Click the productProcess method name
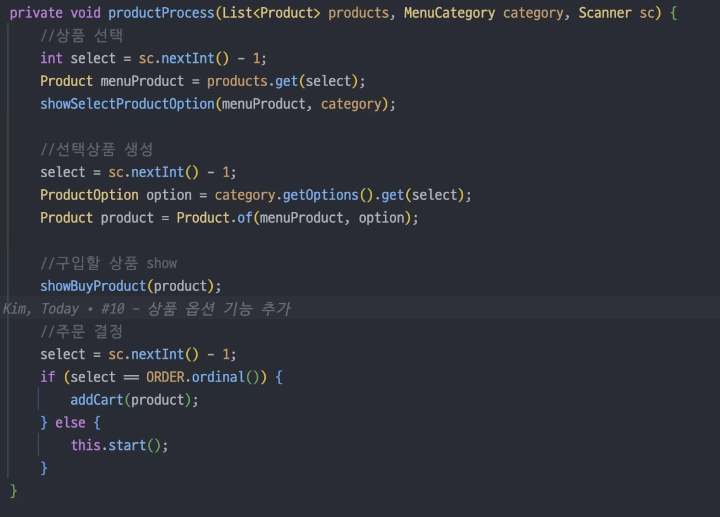Viewport: 720px width, 517px height. click(162, 13)
